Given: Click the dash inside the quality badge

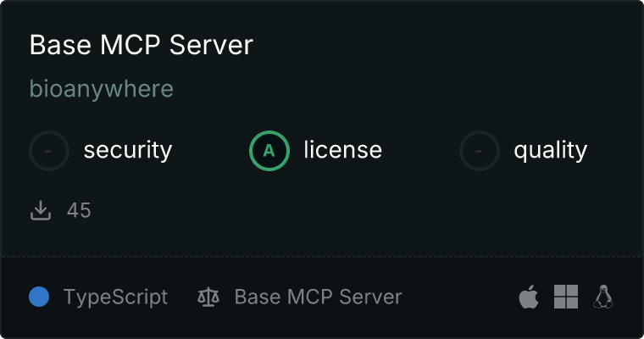Looking at the screenshot, I should tap(480, 151).
